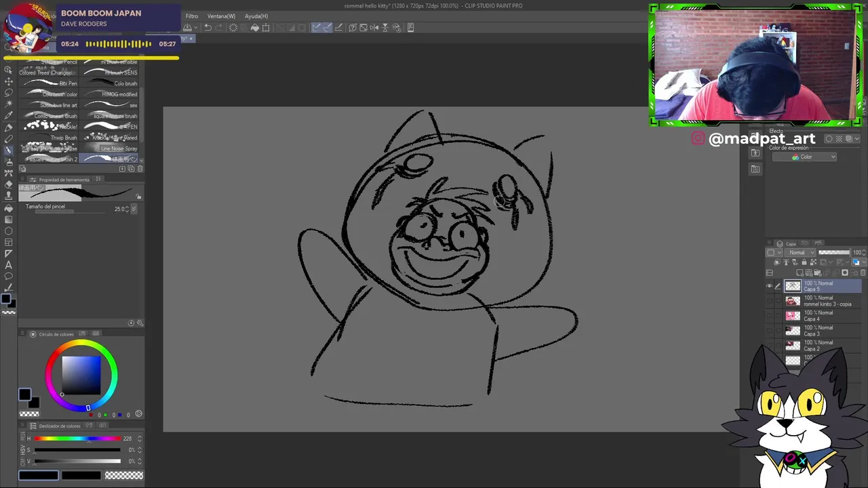Viewport: 868px width, 488px height.
Task: Select the Auto select magic wand tool
Action: (9, 104)
